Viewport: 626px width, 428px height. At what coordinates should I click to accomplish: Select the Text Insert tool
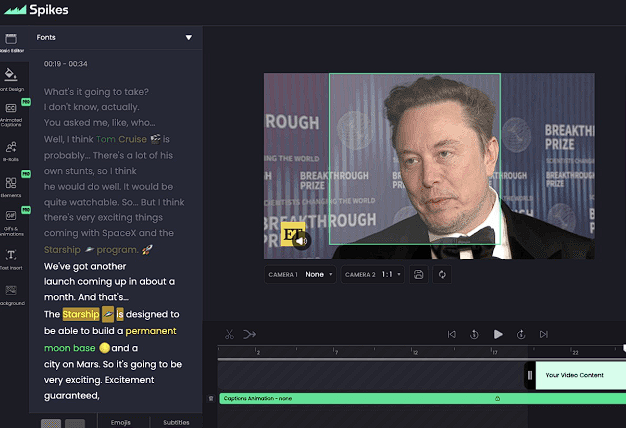point(11,256)
